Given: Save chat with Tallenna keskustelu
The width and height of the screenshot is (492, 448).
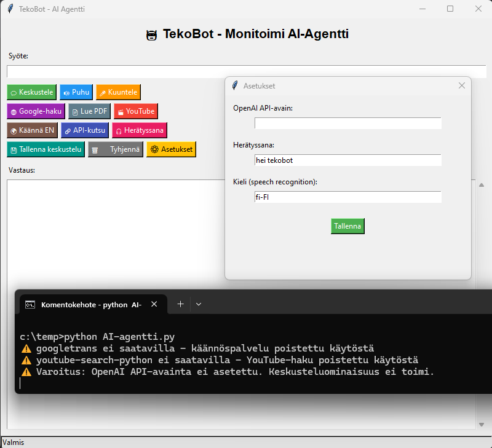Looking at the screenshot, I should coord(46,149).
